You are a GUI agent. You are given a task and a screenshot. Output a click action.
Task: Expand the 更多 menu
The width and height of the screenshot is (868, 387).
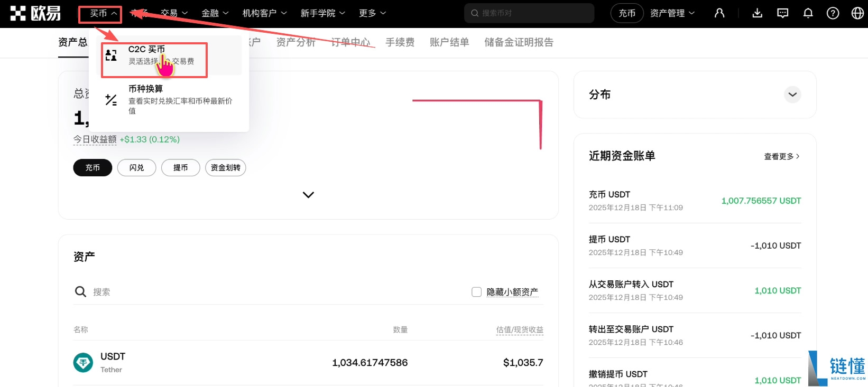point(373,13)
